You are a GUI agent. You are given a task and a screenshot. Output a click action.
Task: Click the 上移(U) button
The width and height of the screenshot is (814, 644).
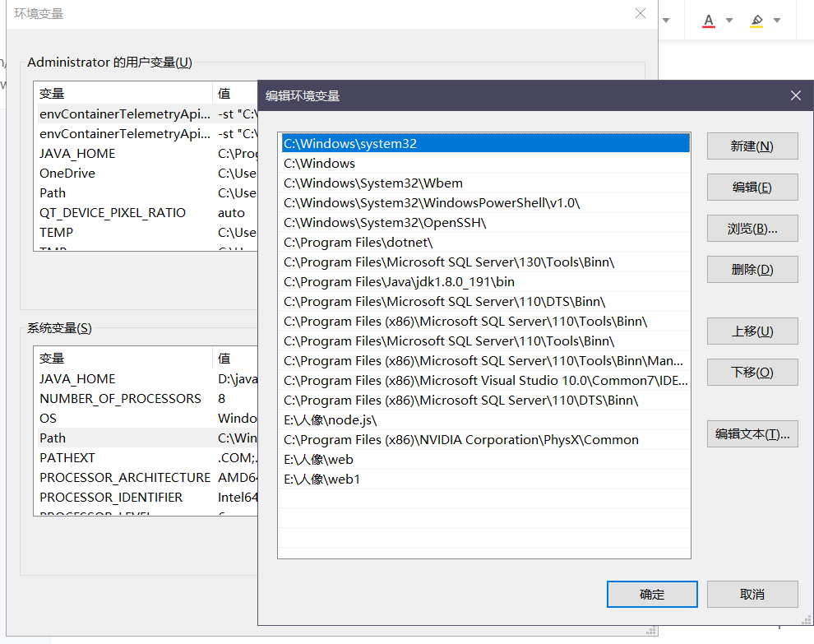(x=752, y=331)
